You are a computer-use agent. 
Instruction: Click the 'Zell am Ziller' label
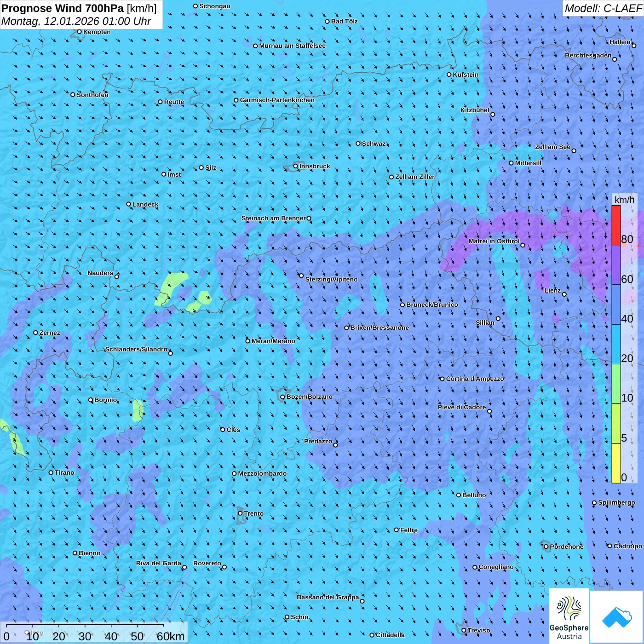tap(415, 177)
